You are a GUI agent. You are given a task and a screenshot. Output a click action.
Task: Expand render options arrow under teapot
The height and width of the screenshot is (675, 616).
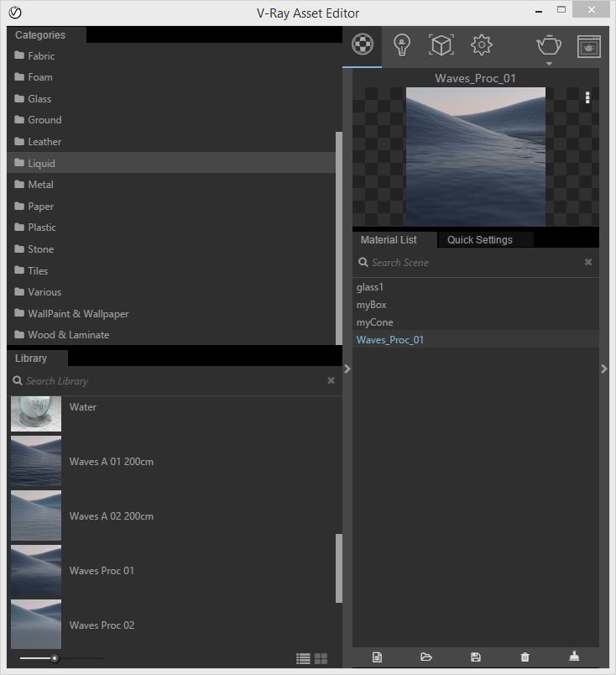click(x=549, y=64)
